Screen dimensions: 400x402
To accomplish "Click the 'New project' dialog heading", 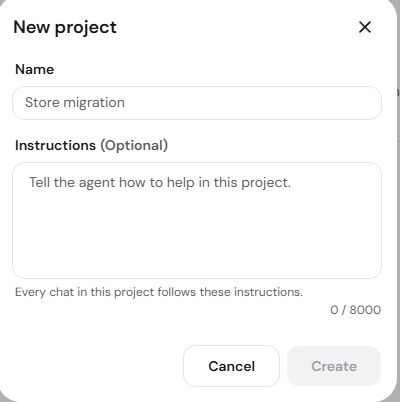I will coord(65,27).
